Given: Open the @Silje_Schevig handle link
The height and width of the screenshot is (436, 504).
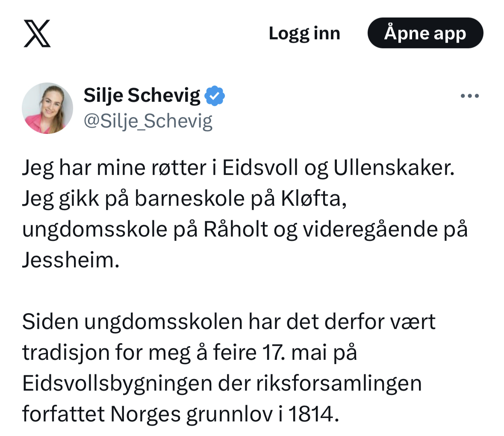Looking at the screenshot, I should pos(148,122).
